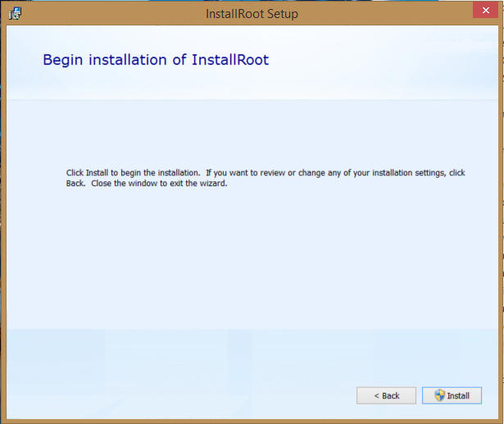
Task: Click the "Begin installation of InstallRoot" heading
Action: click(x=156, y=60)
